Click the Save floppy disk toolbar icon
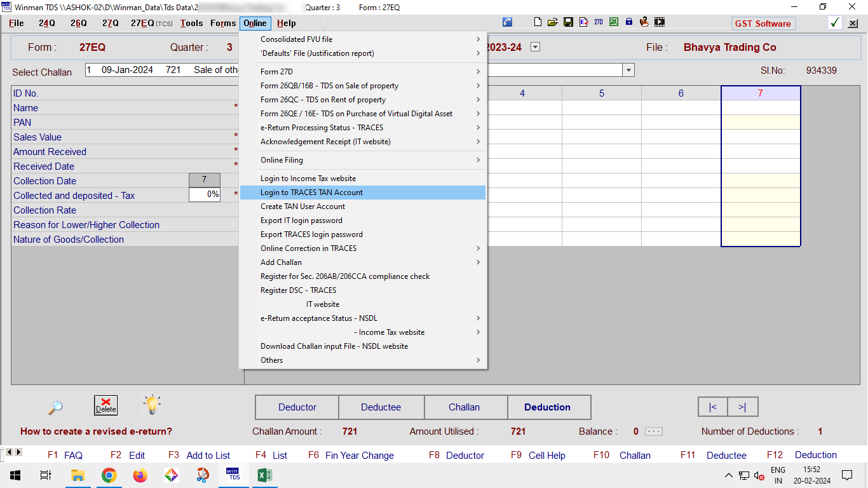The width and height of the screenshot is (868, 488). click(568, 22)
